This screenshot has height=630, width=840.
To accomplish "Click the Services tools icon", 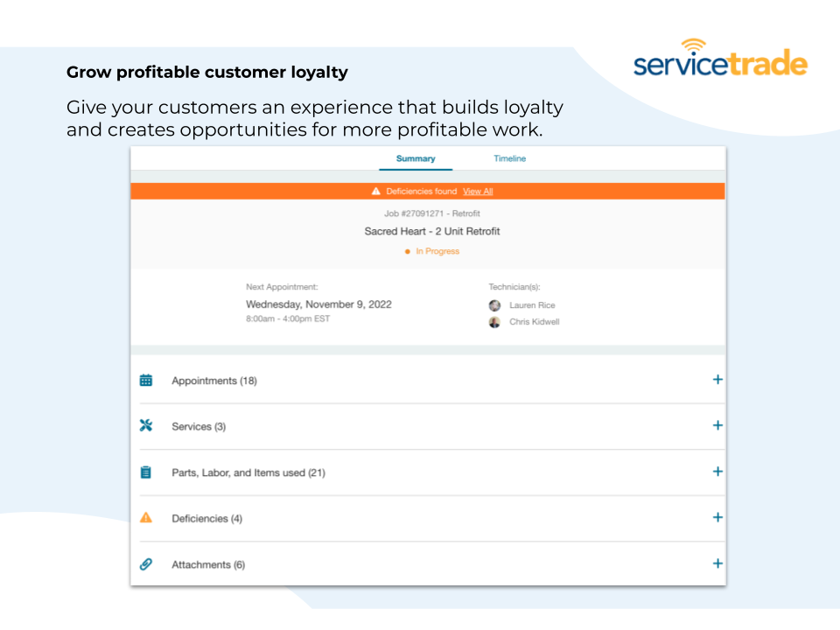I will point(146,426).
